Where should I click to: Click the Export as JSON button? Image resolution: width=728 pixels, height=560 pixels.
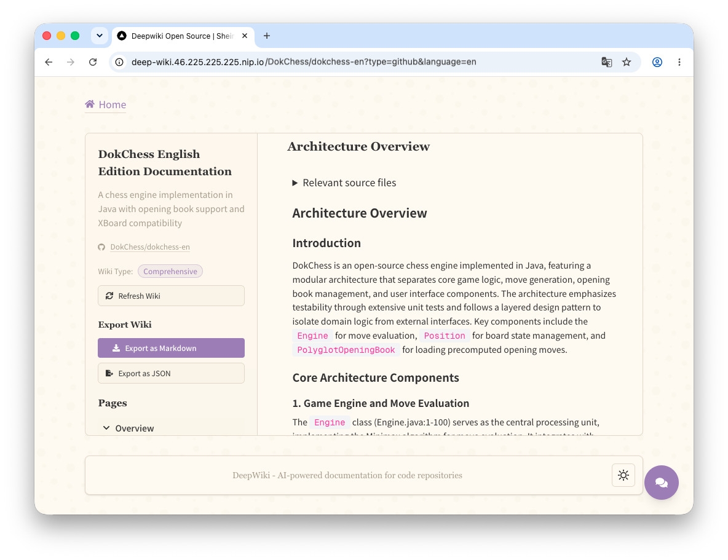pyautogui.click(x=172, y=373)
